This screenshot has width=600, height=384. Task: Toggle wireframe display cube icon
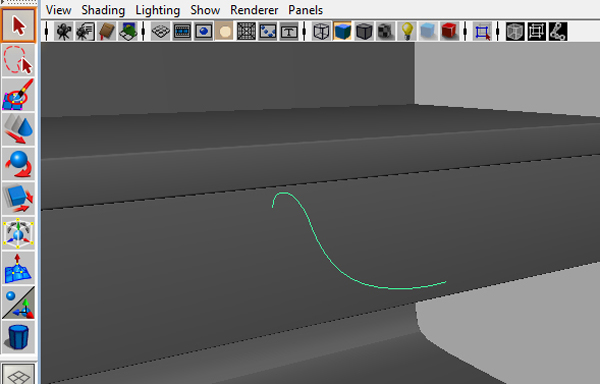(x=321, y=31)
